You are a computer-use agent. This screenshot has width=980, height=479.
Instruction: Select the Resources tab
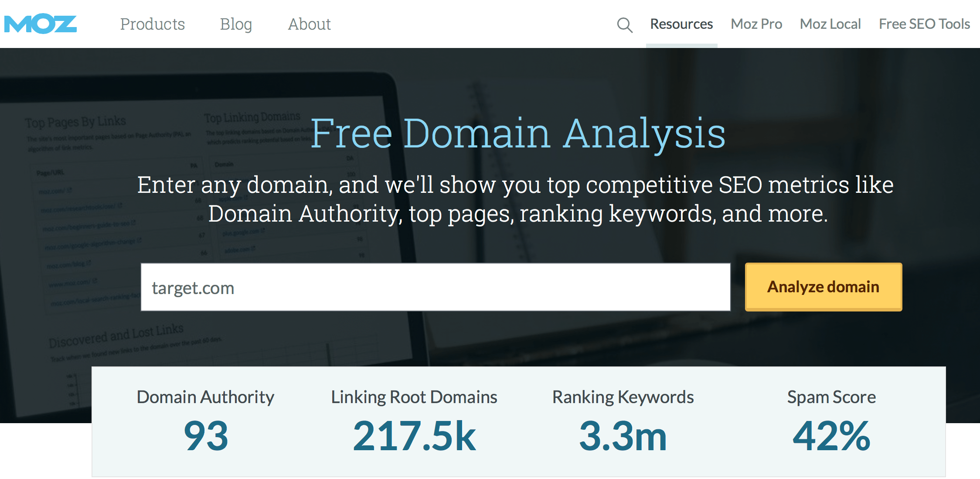click(x=681, y=24)
